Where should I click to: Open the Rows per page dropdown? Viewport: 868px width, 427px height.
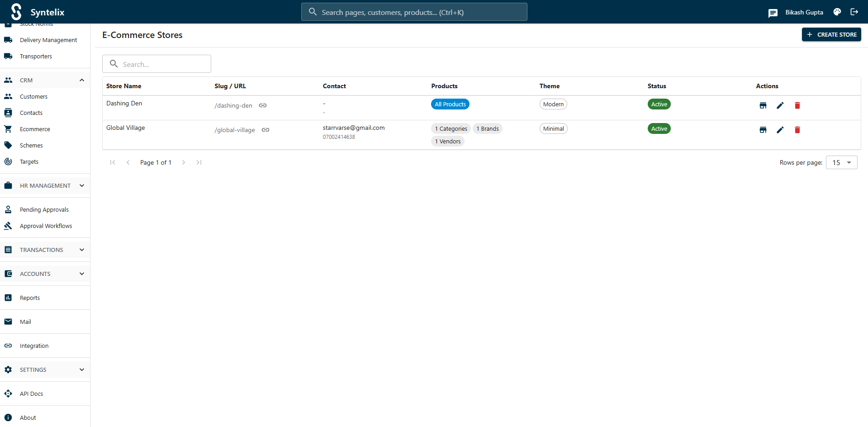[841, 162]
